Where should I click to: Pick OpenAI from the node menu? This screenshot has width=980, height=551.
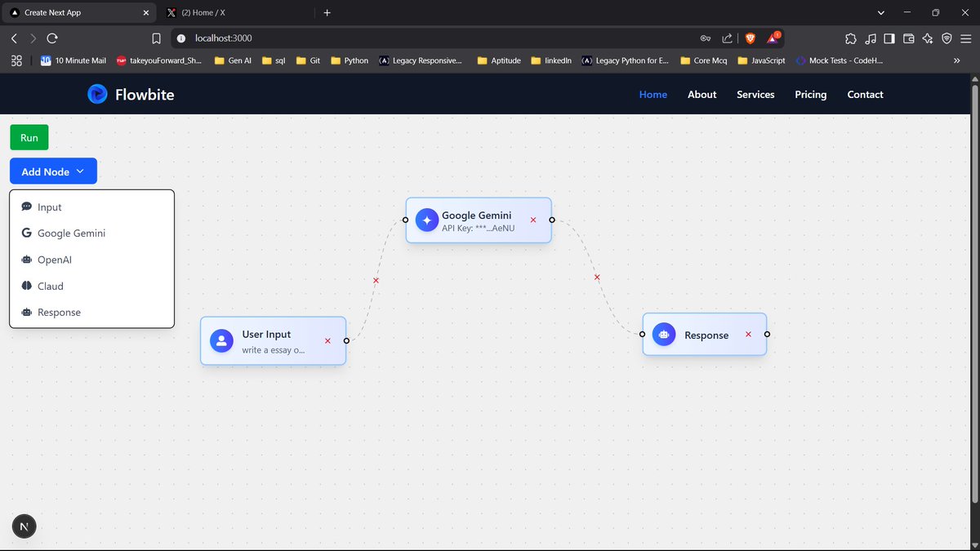coord(91,260)
